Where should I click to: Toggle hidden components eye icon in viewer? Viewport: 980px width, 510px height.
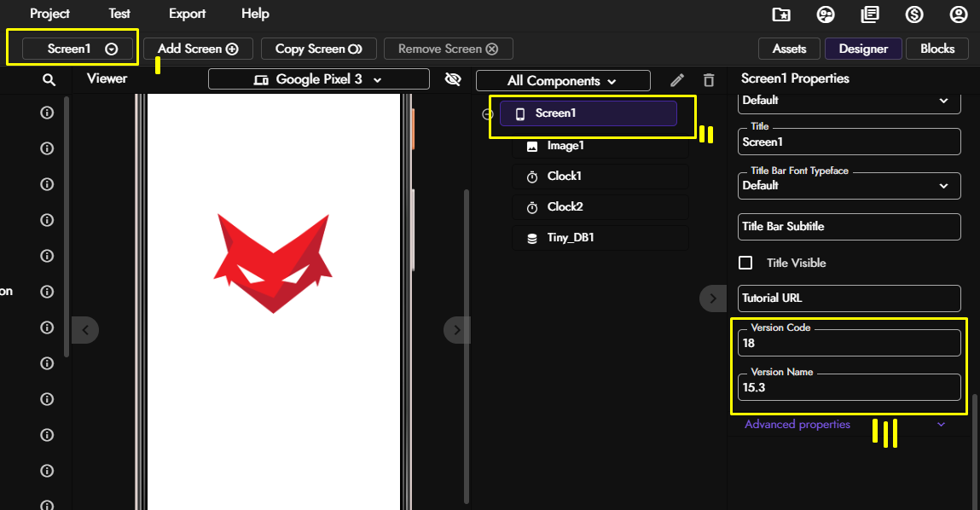point(453,79)
